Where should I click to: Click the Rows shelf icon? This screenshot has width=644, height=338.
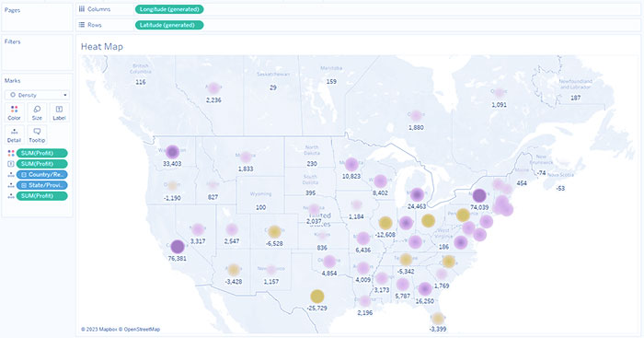tap(82, 25)
